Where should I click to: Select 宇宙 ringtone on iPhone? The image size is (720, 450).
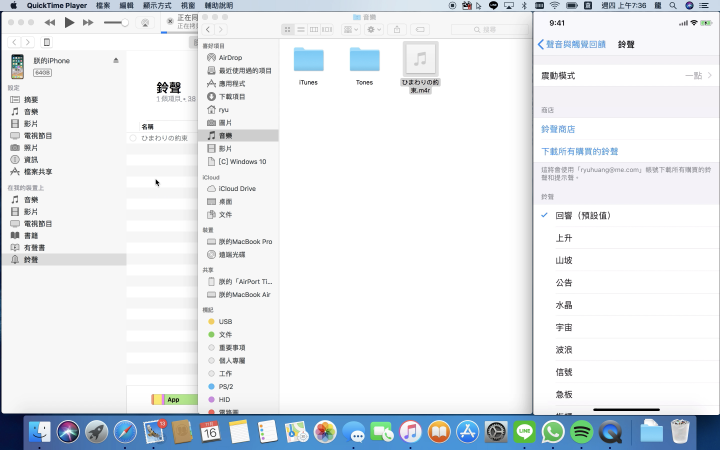626,327
